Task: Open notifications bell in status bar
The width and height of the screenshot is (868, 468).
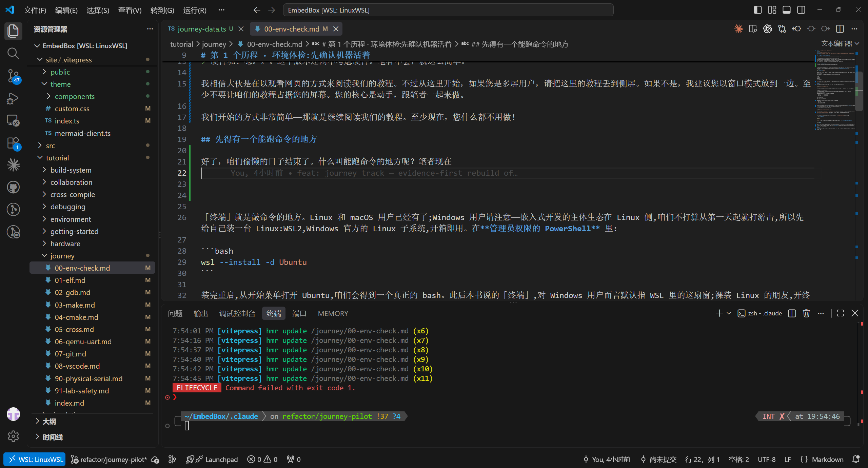Action: (x=856, y=459)
